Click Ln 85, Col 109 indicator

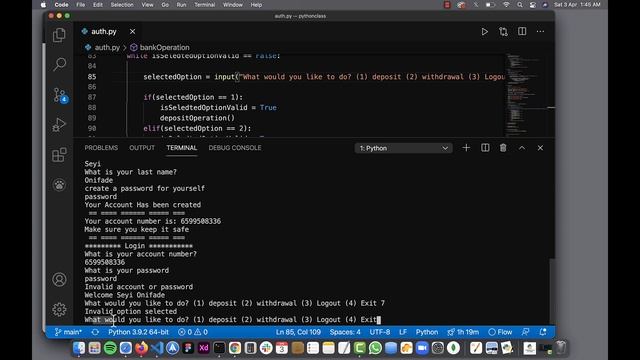pos(298,332)
